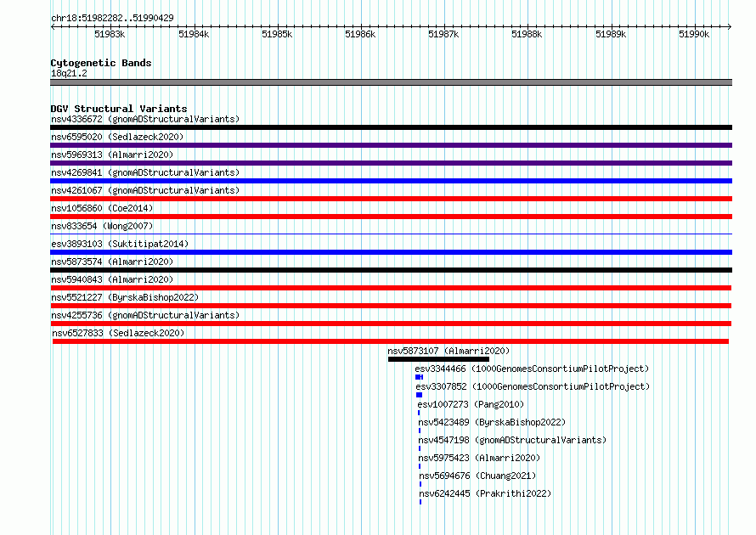The image size is (756, 535).
Task: Click the 51983k ruler tick label
Action: coord(110,34)
